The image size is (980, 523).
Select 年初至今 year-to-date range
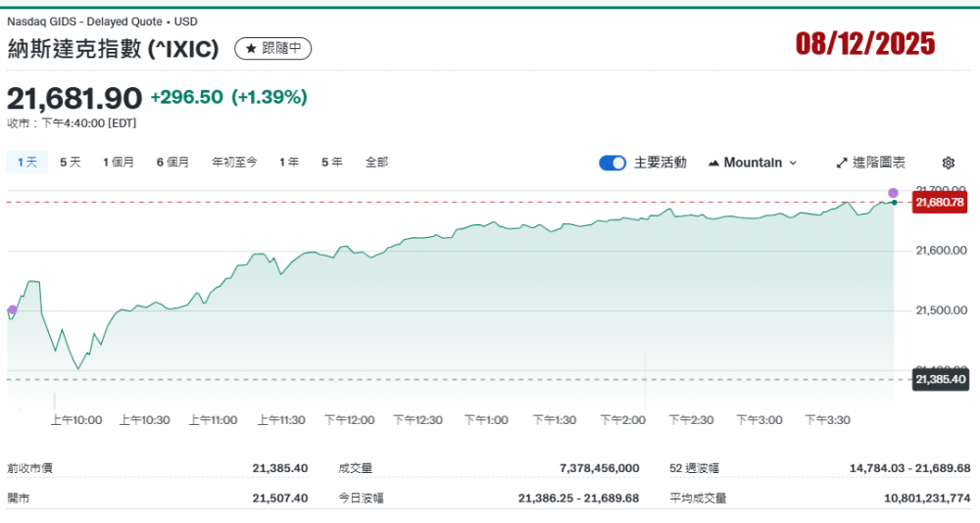[234, 163]
